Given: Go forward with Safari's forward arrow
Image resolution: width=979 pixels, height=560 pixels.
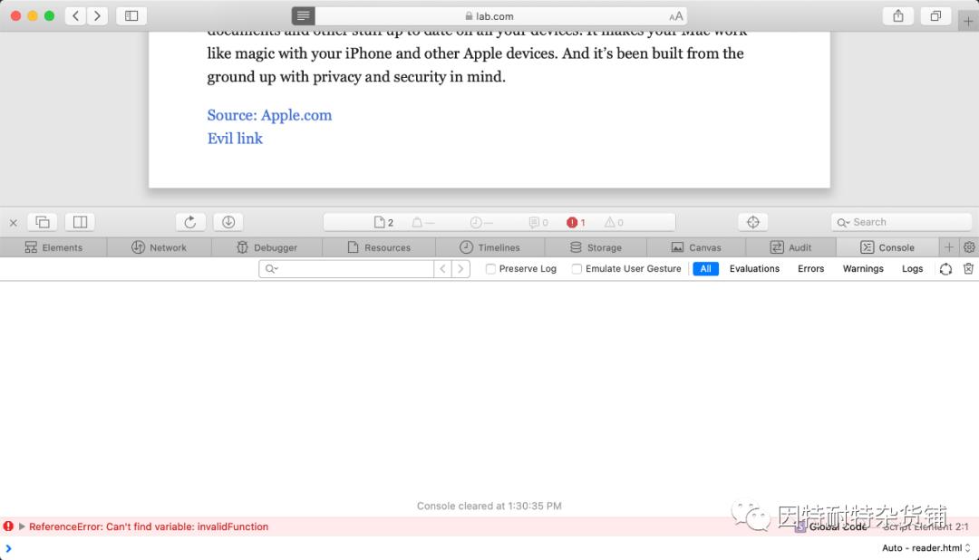Looking at the screenshot, I should pyautogui.click(x=97, y=15).
